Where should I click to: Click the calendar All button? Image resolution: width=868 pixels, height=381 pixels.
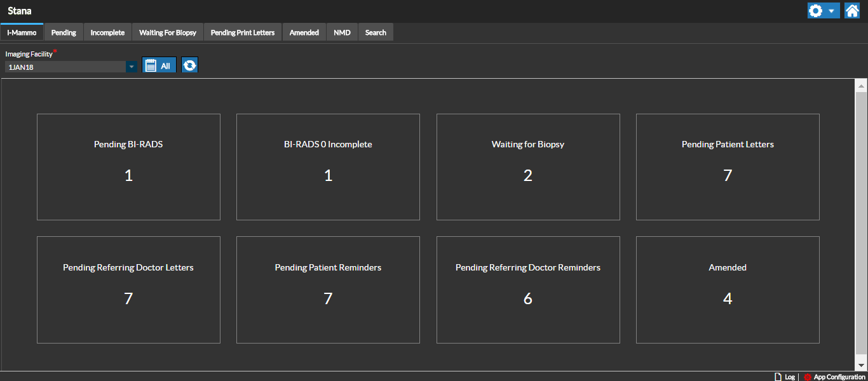coord(159,65)
